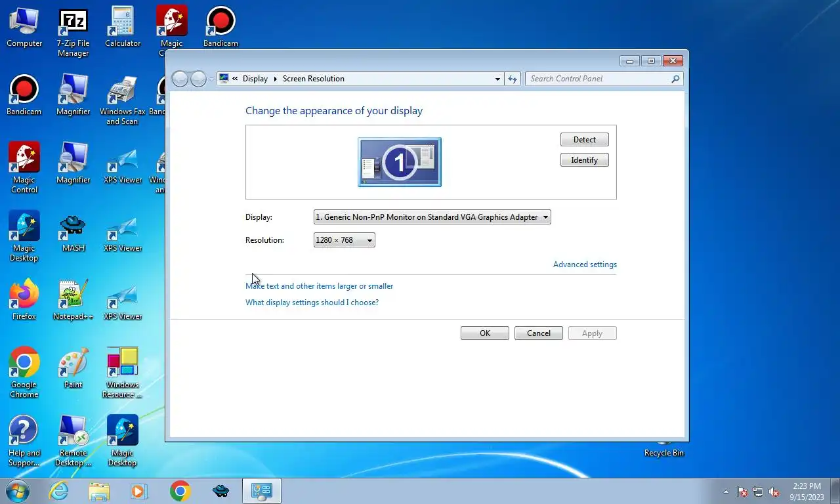Open Google Chrome from the desktop
The image size is (840, 504).
(x=24, y=373)
